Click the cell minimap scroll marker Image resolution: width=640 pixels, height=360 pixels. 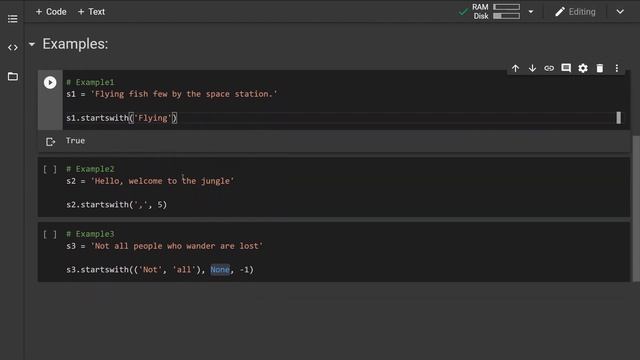click(x=619, y=118)
